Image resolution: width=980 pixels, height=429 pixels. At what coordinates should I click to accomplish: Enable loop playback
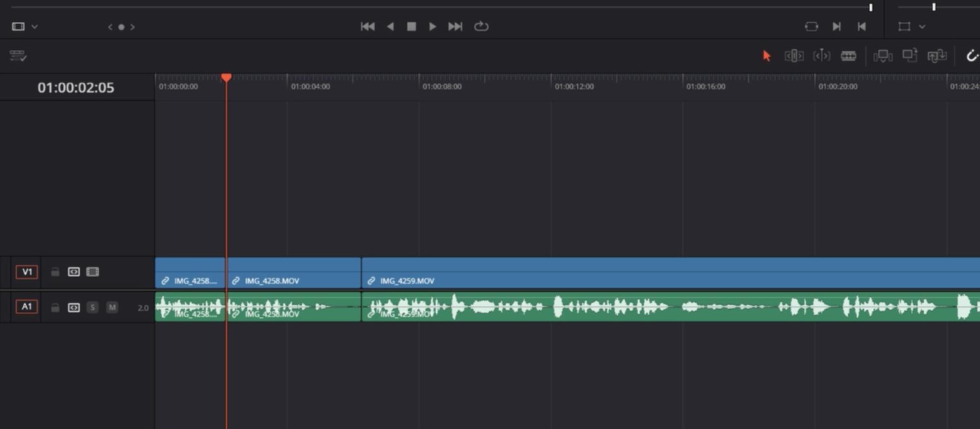pyautogui.click(x=481, y=27)
